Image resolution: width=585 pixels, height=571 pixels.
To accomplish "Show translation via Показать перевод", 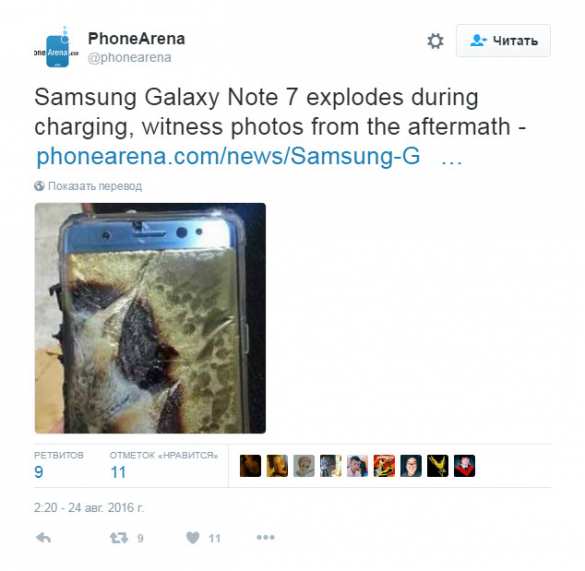I will 95,186.
